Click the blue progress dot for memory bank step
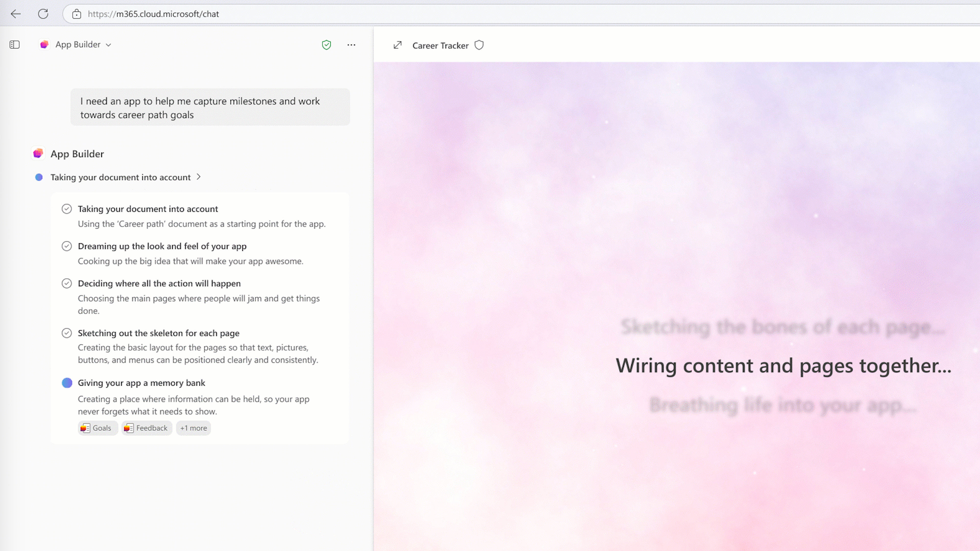Screen dimensions: 980x551 coord(67,383)
